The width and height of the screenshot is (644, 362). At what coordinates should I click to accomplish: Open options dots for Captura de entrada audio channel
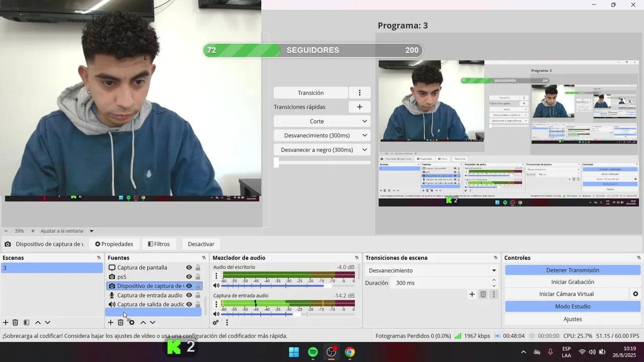[216, 304]
